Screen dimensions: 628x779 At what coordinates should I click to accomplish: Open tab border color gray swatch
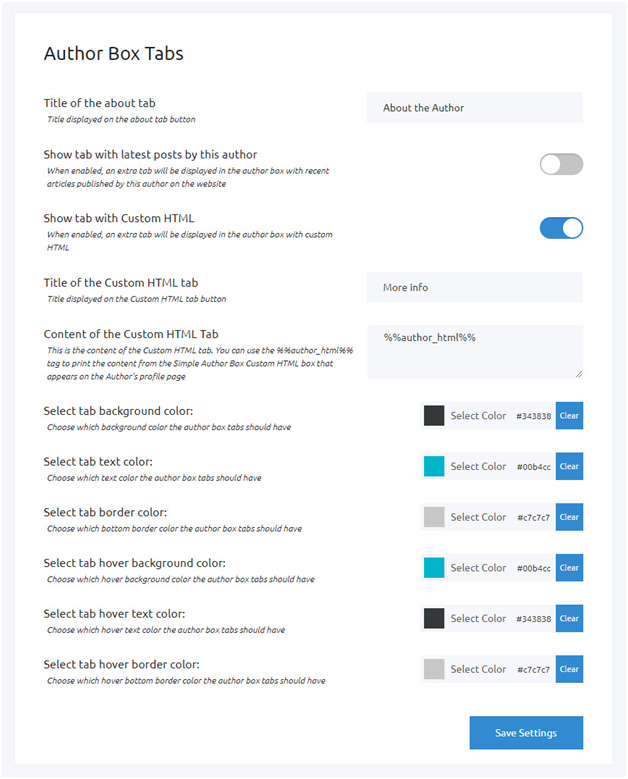[x=434, y=517]
